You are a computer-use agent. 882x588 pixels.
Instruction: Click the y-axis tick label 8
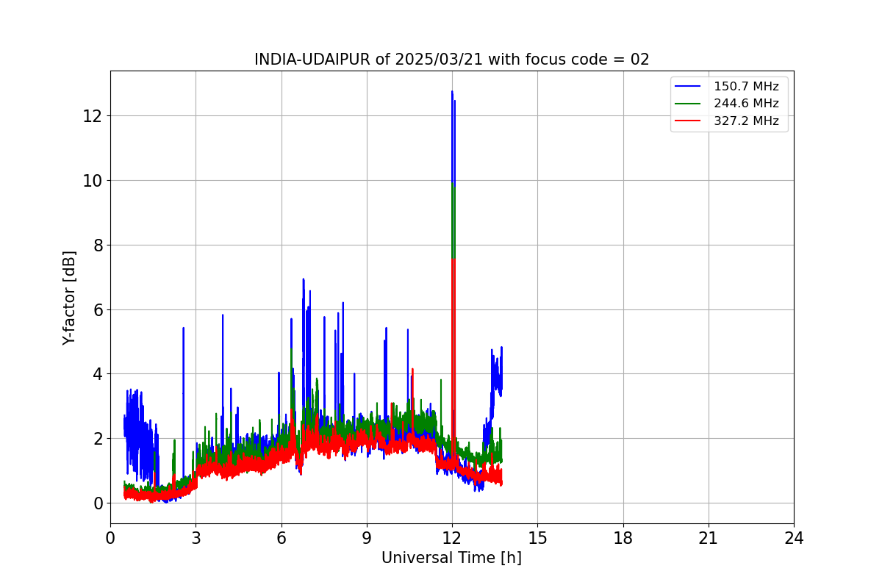click(98, 245)
